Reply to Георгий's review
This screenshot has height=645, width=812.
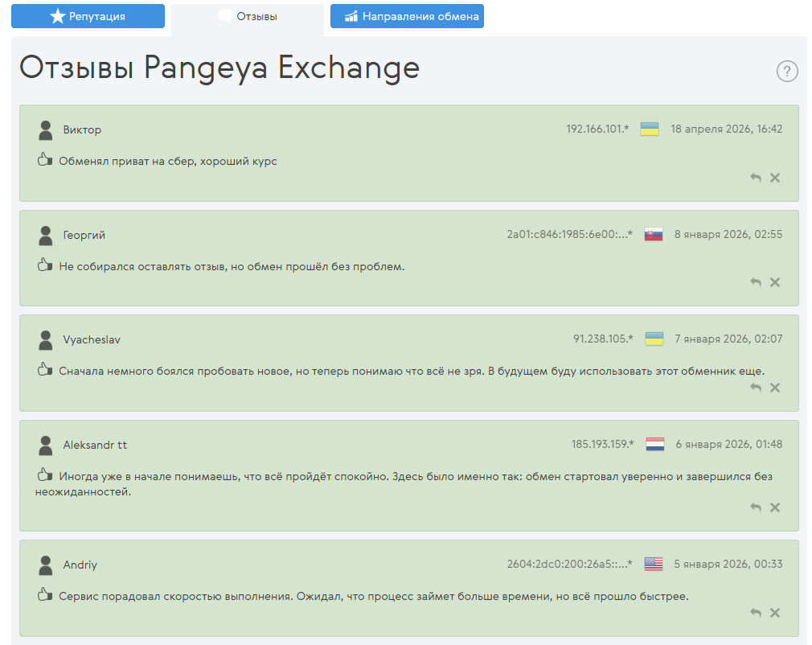point(755,282)
